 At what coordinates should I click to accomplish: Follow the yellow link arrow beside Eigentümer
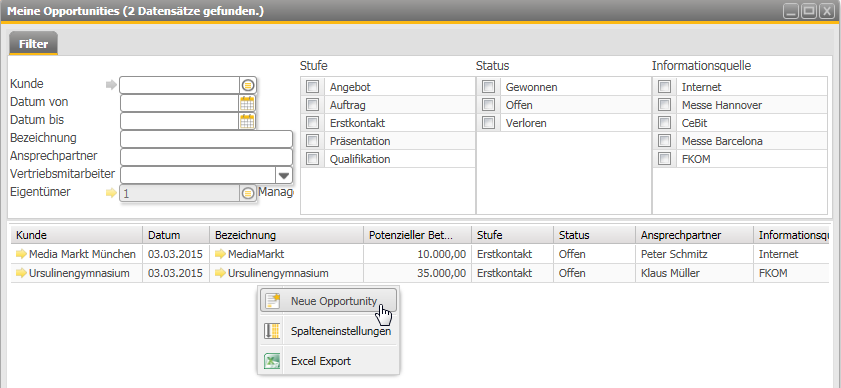point(111,193)
